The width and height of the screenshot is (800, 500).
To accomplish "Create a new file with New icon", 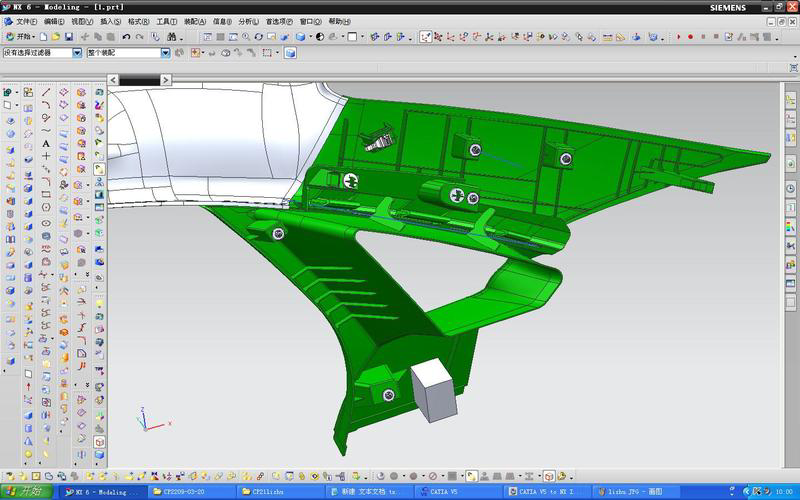I will 42,37.
